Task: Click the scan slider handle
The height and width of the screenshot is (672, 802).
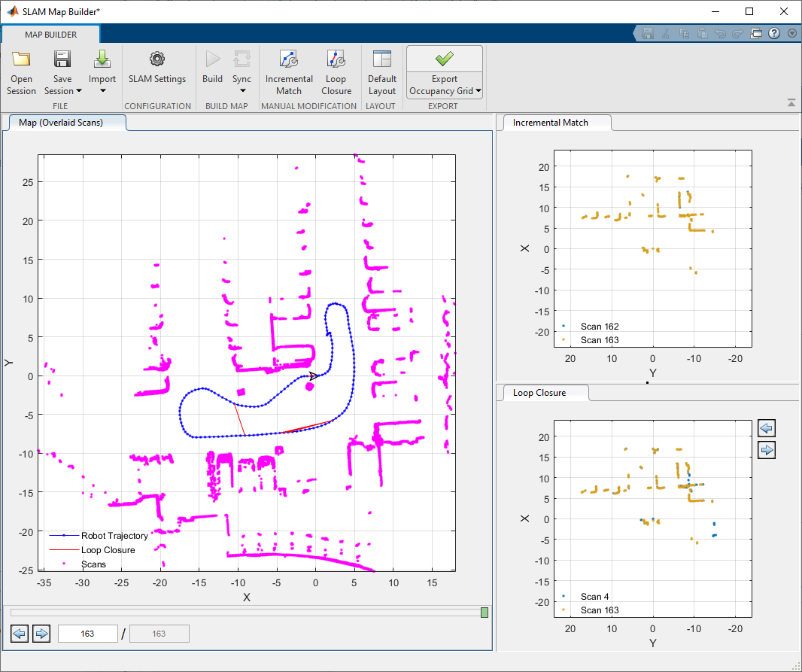Action: point(485,613)
